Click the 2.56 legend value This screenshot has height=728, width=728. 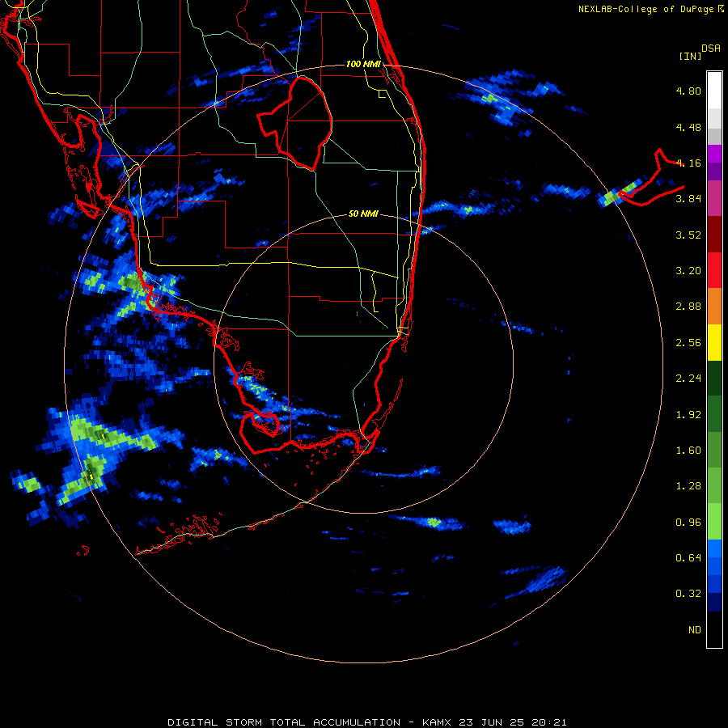point(688,343)
